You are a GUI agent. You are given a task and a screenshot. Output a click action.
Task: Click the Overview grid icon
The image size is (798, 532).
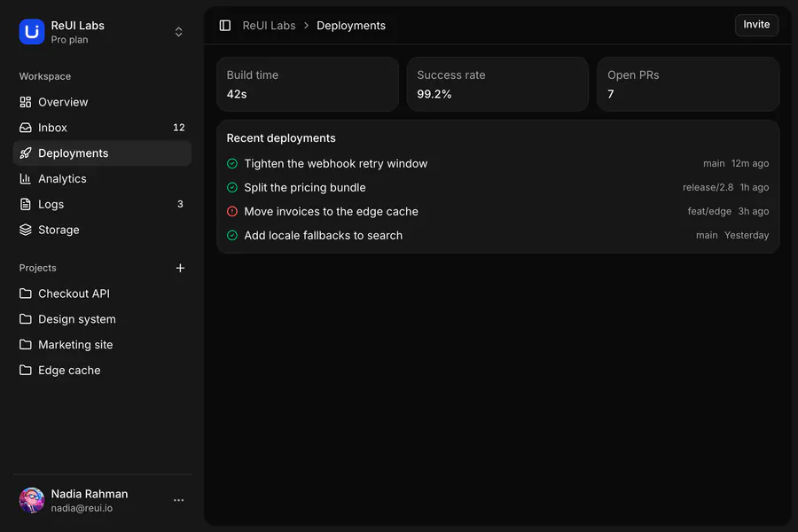(x=26, y=102)
